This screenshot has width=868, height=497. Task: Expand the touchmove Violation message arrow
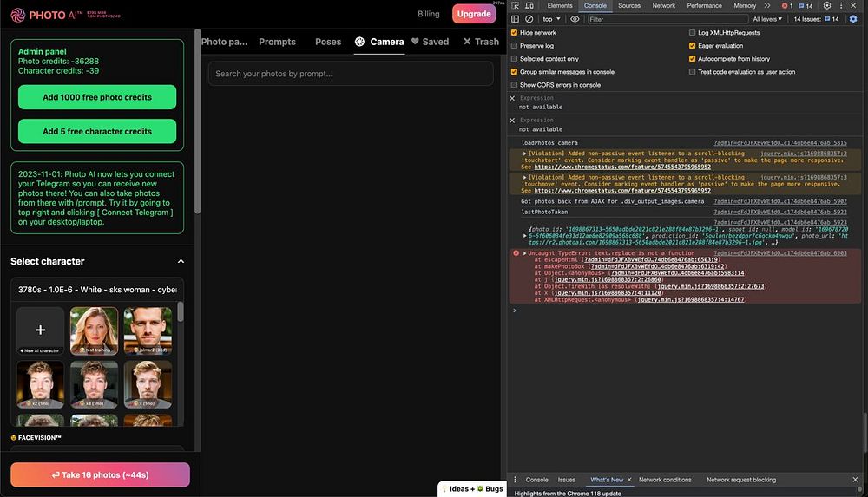click(525, 177)
